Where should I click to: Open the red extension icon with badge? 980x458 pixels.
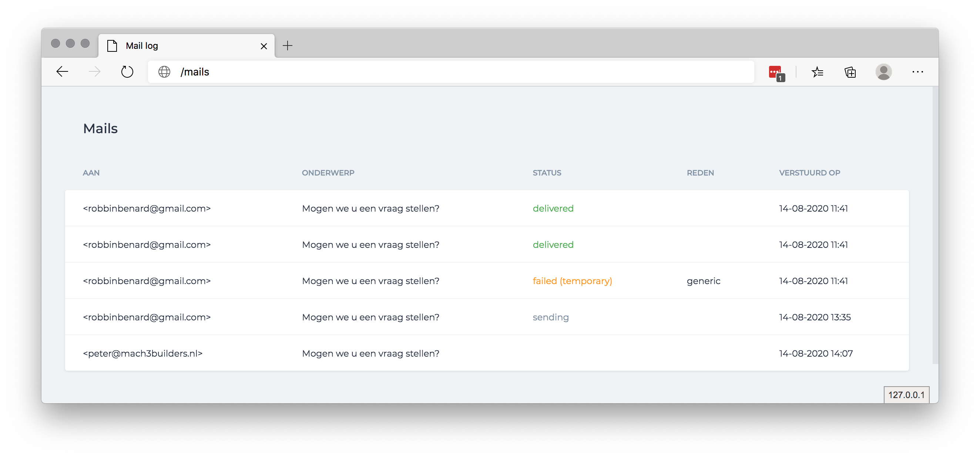point(776,72)
